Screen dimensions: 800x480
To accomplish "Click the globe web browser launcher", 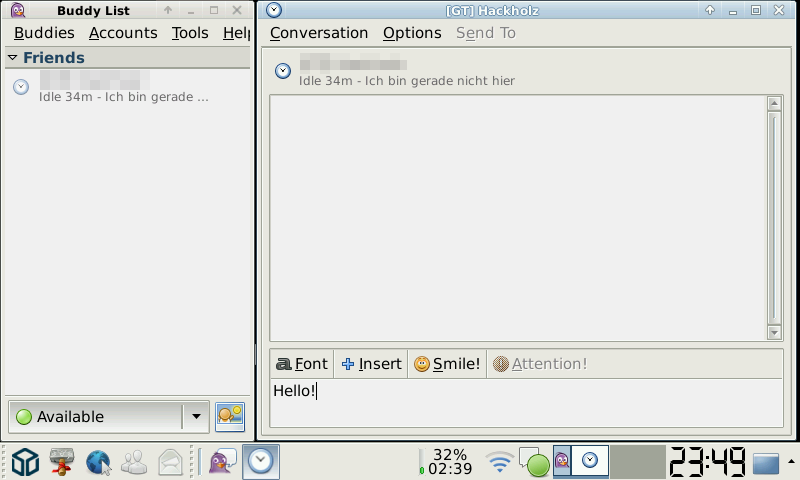I will [x=98, y=462].
